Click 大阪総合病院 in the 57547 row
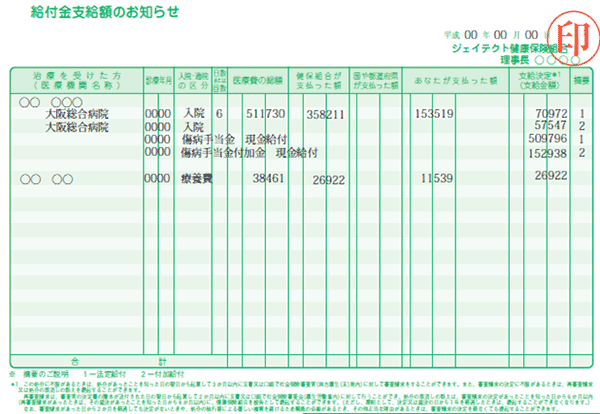Viewport: 600px width, 414px height. (x=77, y=127)
